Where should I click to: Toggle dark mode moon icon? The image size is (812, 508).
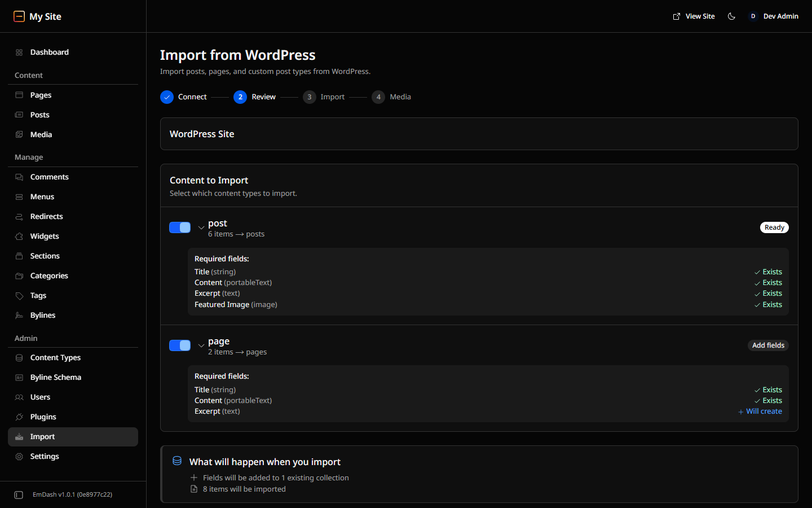731,16
